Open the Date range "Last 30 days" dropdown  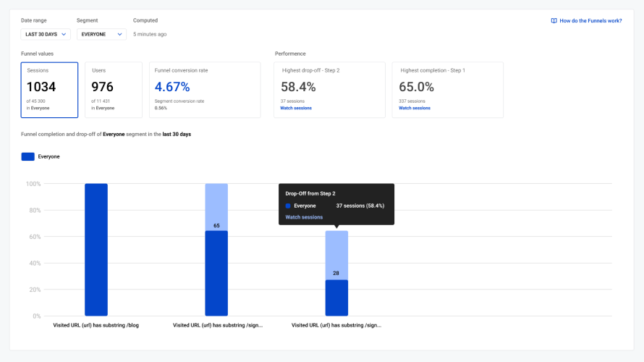pos(46,34)
